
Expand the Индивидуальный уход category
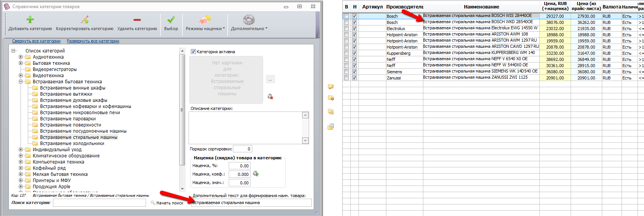[x=20, y=149]
